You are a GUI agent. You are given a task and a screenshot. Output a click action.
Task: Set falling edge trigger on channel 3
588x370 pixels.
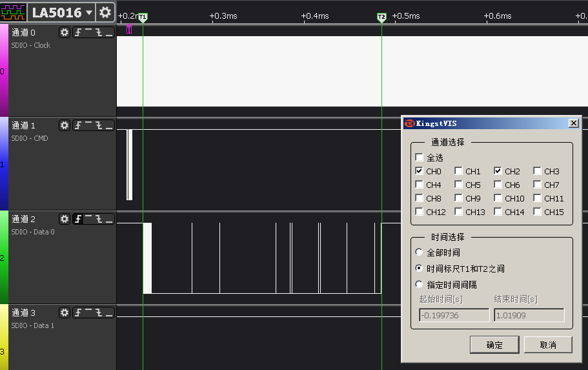[x=99, y=313]
